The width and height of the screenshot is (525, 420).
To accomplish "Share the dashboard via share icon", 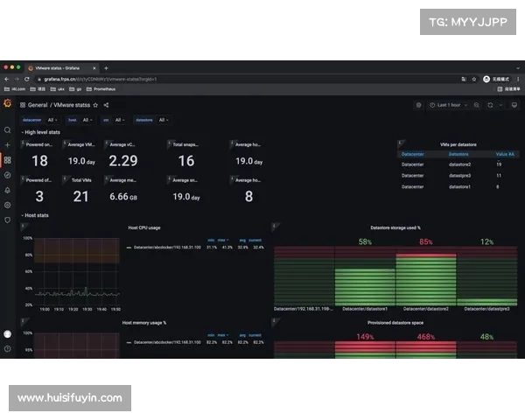I will click(106, 105).
